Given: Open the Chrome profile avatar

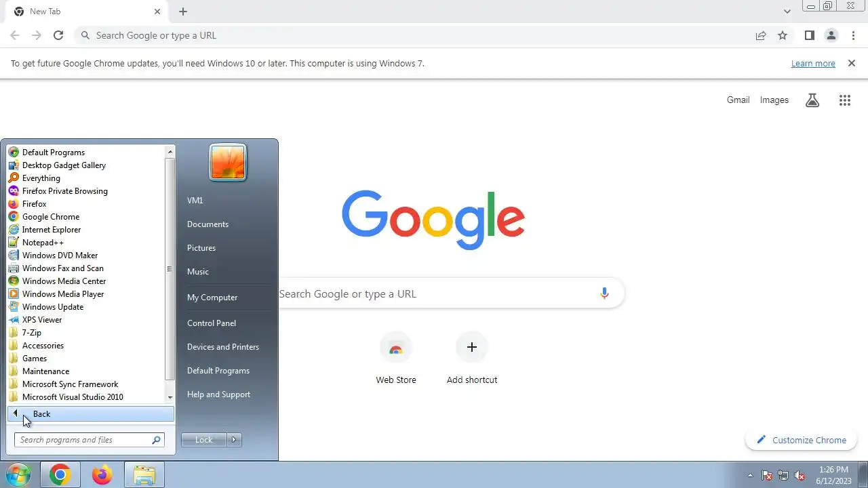Looking at the screenshot, I should point(831,35).
